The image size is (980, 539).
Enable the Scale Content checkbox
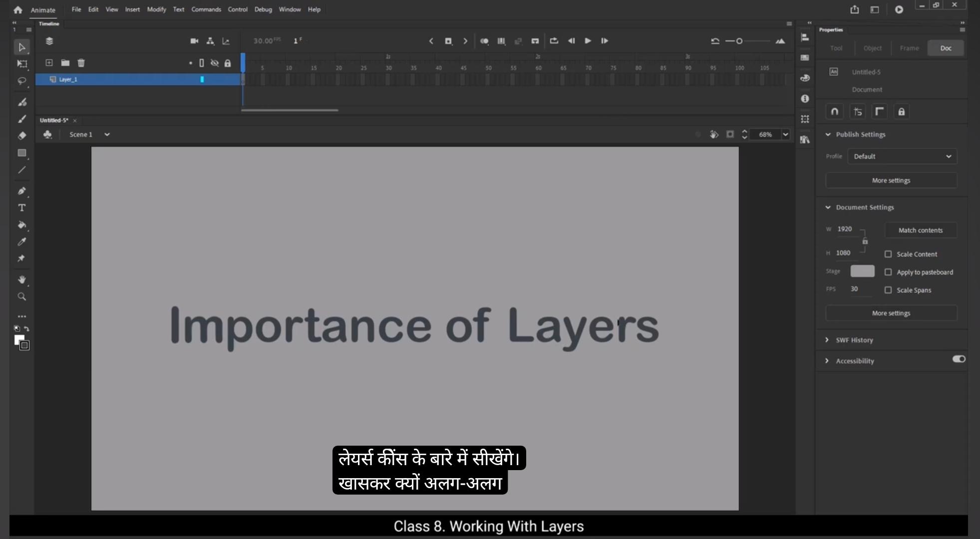(888, 254)
